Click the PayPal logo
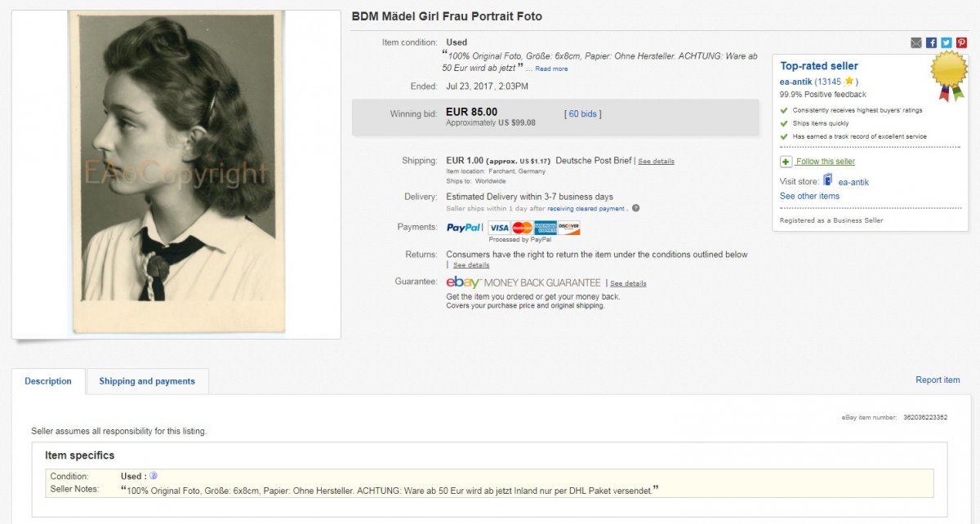980x524 pixels. click(463, 228)
